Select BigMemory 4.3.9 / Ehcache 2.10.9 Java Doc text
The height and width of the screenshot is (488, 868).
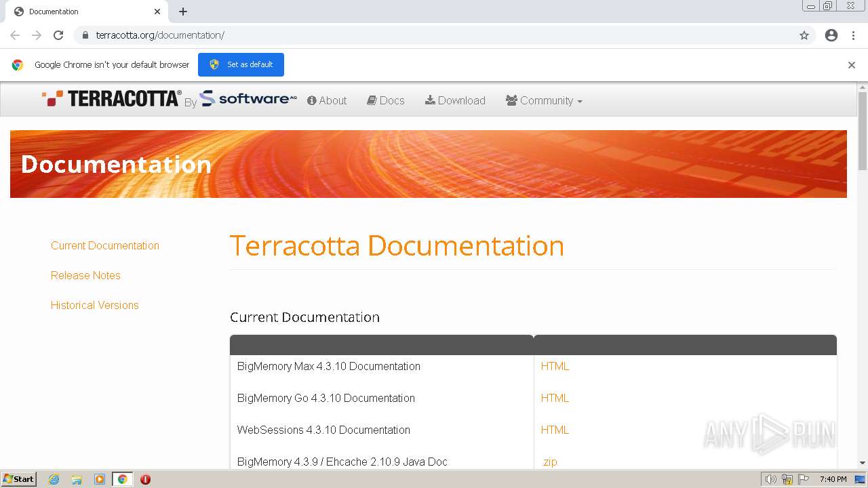[342, 462]
